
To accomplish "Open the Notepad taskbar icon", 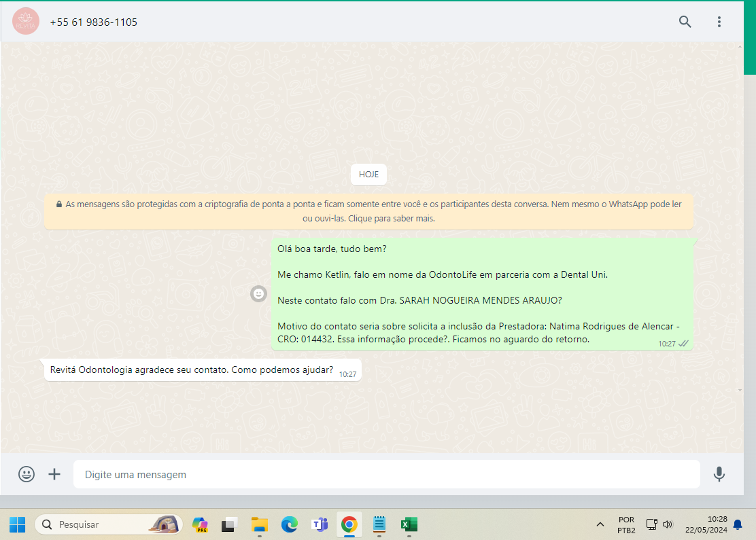I will [379, 524].
